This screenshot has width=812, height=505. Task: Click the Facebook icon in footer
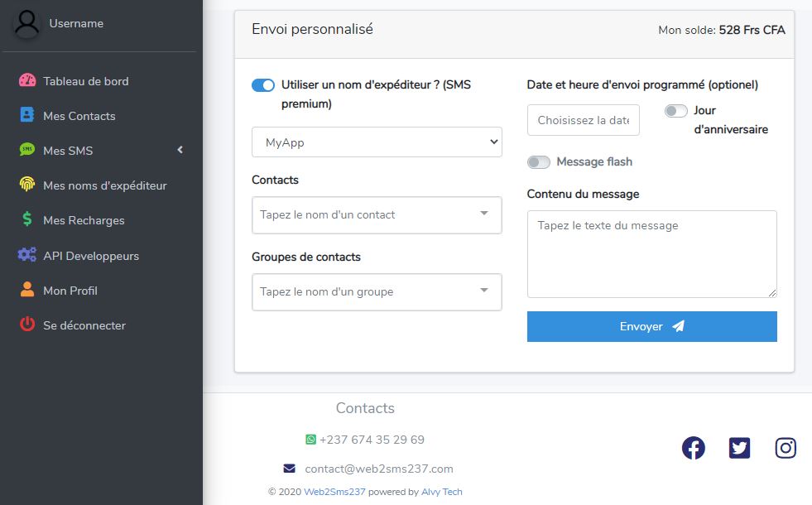[694, 448]
